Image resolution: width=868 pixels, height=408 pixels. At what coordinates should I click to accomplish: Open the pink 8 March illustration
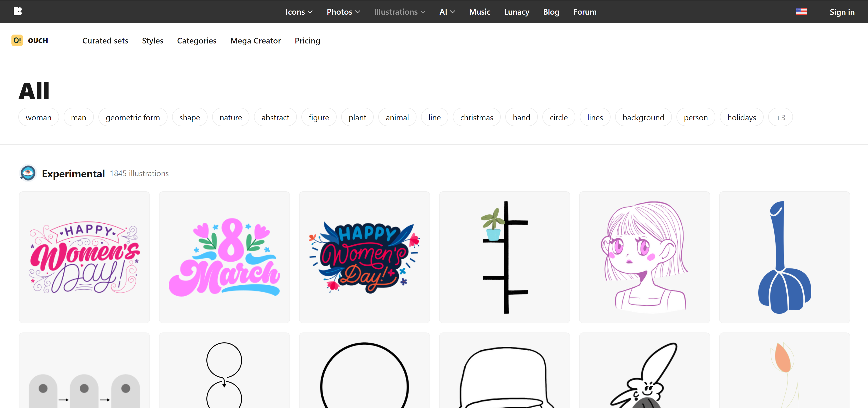click(224, 257)
